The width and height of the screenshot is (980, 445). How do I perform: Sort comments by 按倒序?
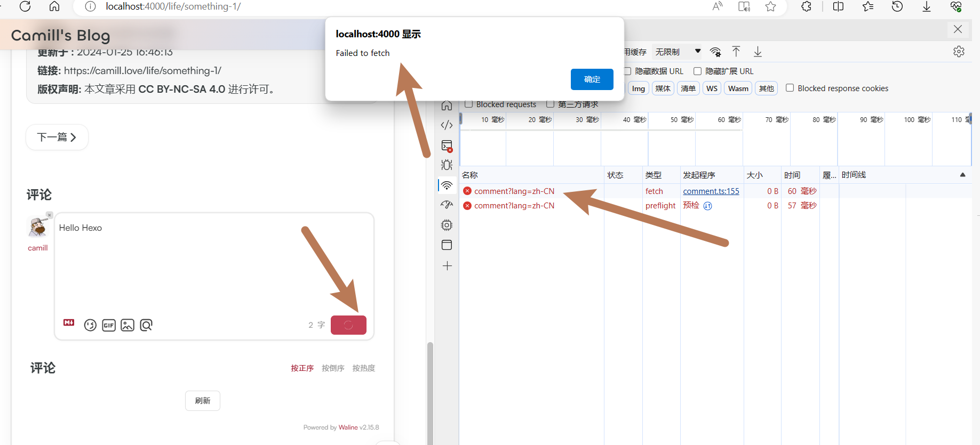[333, 368]
